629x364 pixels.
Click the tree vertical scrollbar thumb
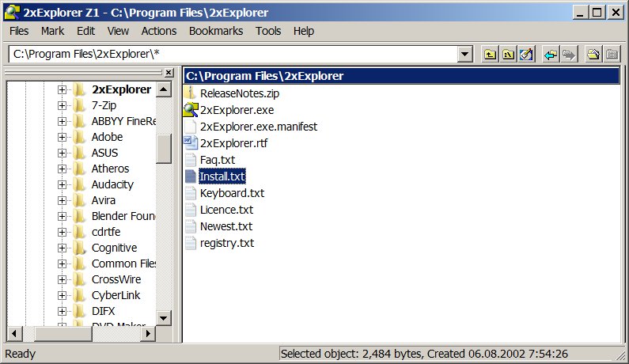click(x=164, y=149)
